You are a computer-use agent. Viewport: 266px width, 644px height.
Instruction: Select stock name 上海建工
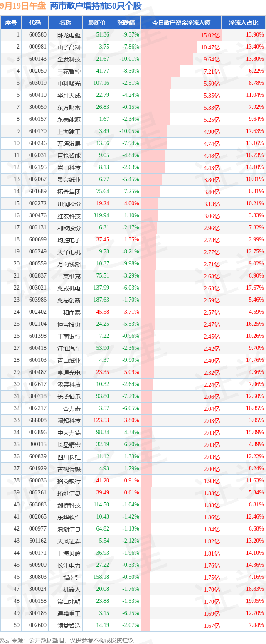tap(69, 132)
